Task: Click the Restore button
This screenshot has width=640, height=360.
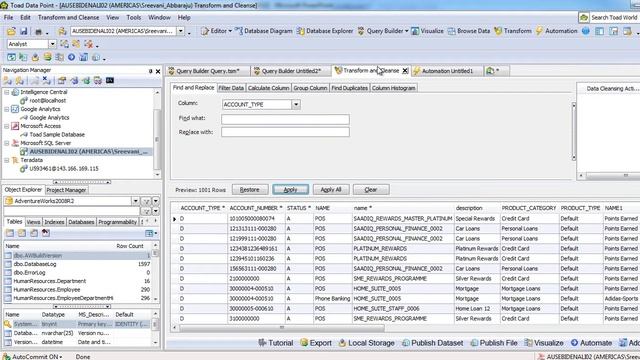Action: tap(250, 190)
